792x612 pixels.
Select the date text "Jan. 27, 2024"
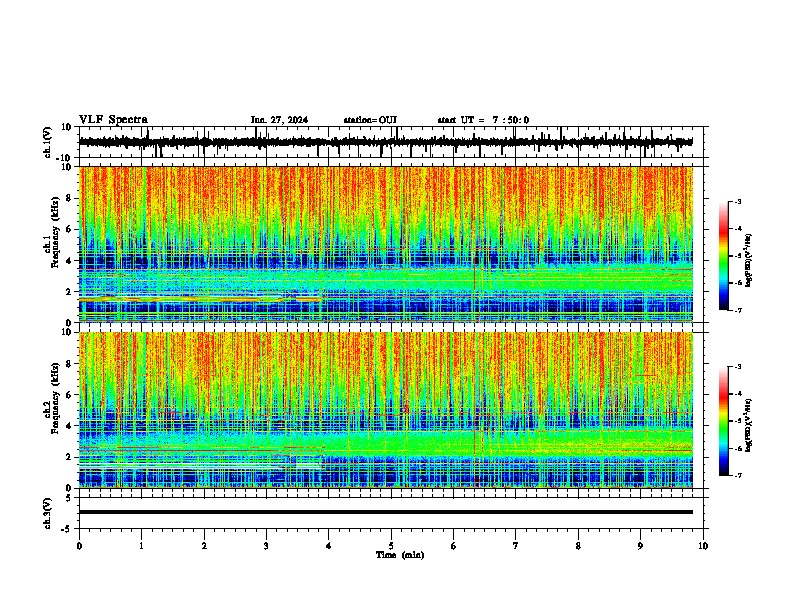[x=279, y=120]
